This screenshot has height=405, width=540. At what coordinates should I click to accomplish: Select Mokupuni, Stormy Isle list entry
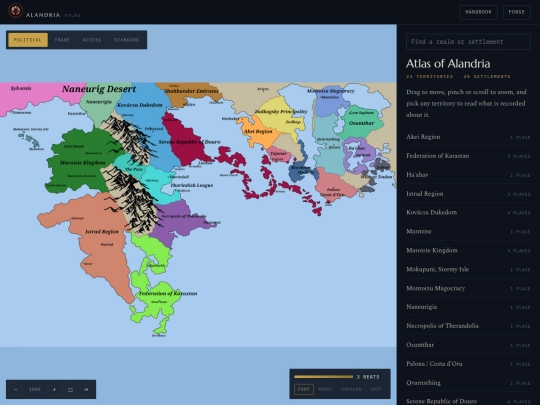[x=468, y=269]
